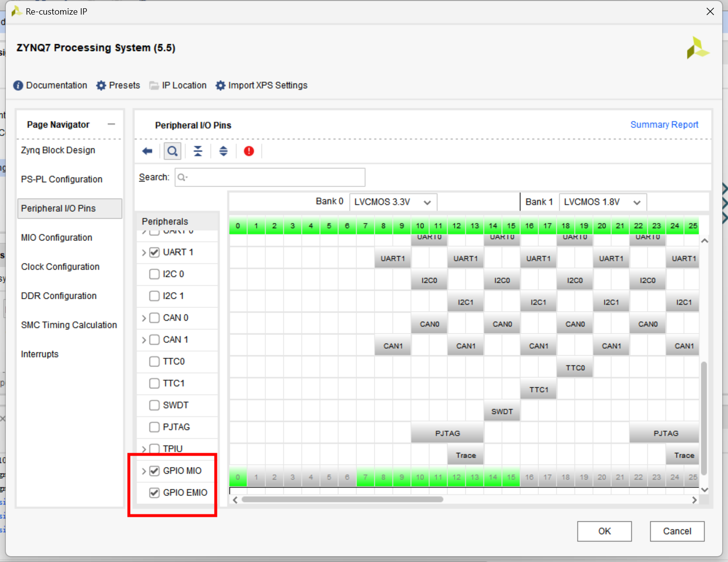The image size is (728, 562).
Task: Expand the CAN 0 tree node
Action: point(144,318)
